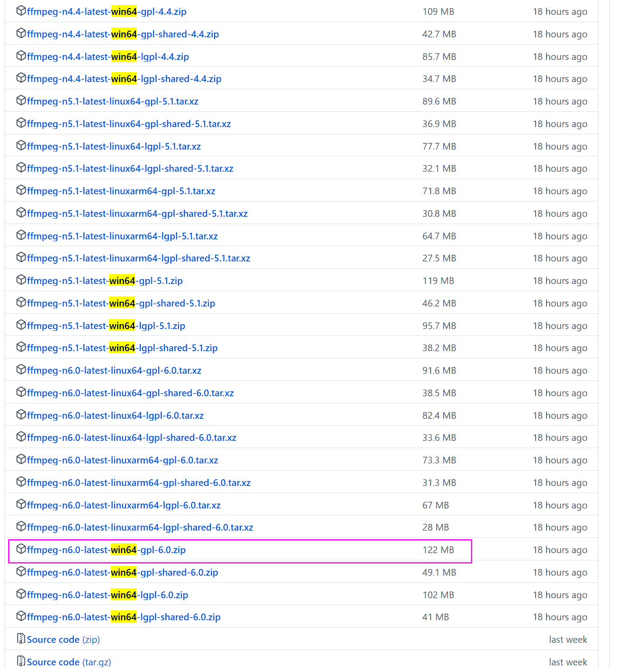This screenshot has width=644, height=669.
Task: Download ffmpeg-n4.4-latest-win64-lgpl-4.4.zip
Action: pos(108,57)
